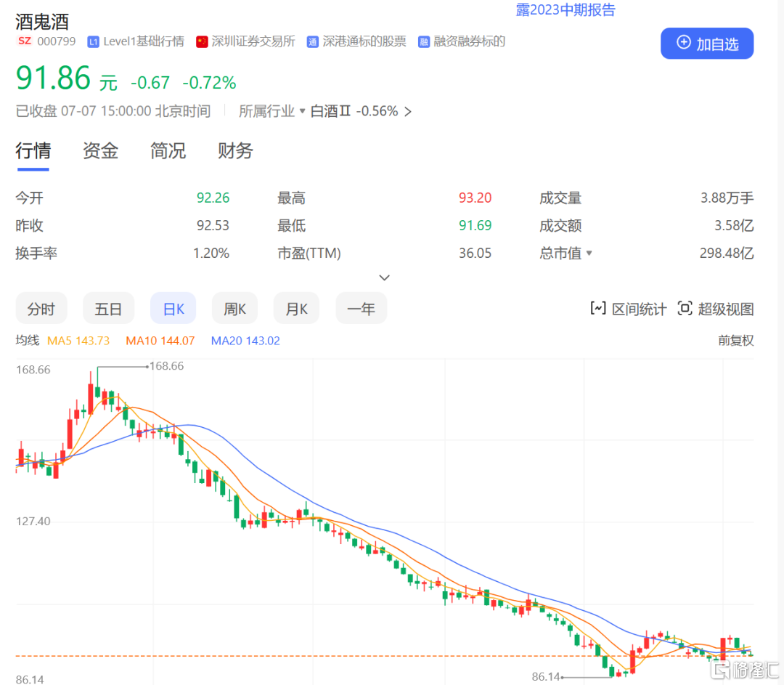Switch to the 行情 tab
The height and width of the screenshot is (685, 784).
pyautogui.click(x=33, y=150)
